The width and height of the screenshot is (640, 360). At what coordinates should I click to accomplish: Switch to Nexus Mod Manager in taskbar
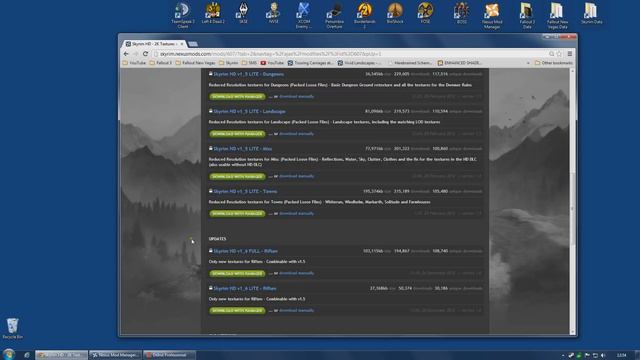coord(116,355)
